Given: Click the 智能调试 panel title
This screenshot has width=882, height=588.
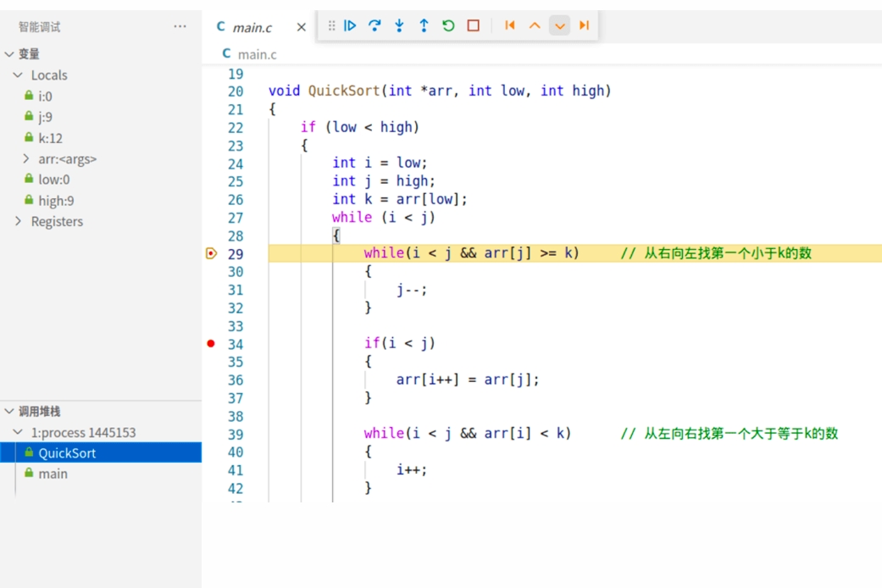Looking at the screenshot, I should (x=39, y=27).
